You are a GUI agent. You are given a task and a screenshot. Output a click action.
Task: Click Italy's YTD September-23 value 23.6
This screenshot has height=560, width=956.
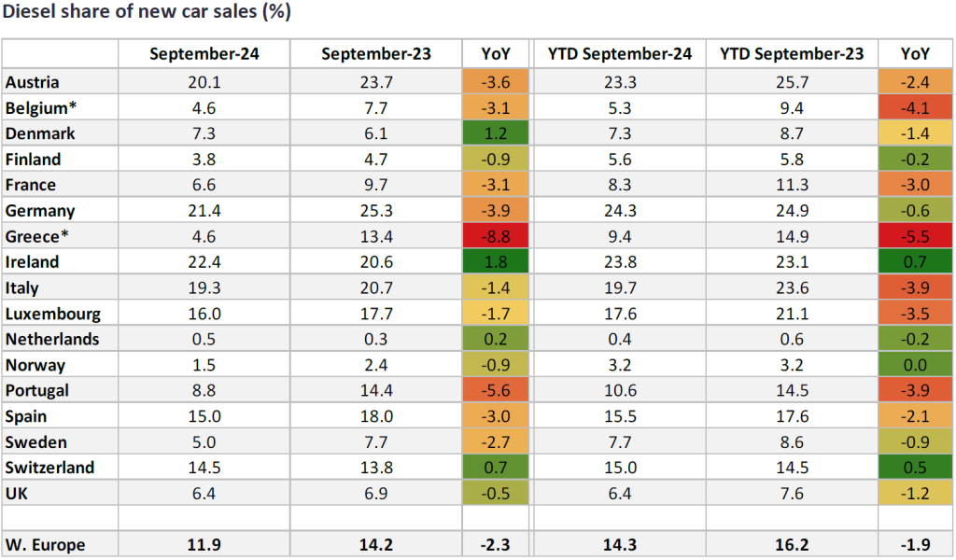click(792, 287)
